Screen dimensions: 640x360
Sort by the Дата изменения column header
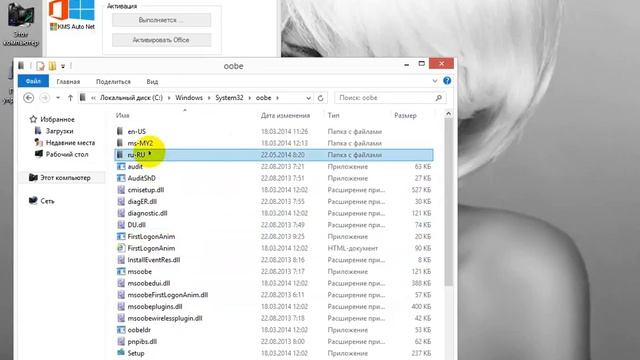point(285,116)
